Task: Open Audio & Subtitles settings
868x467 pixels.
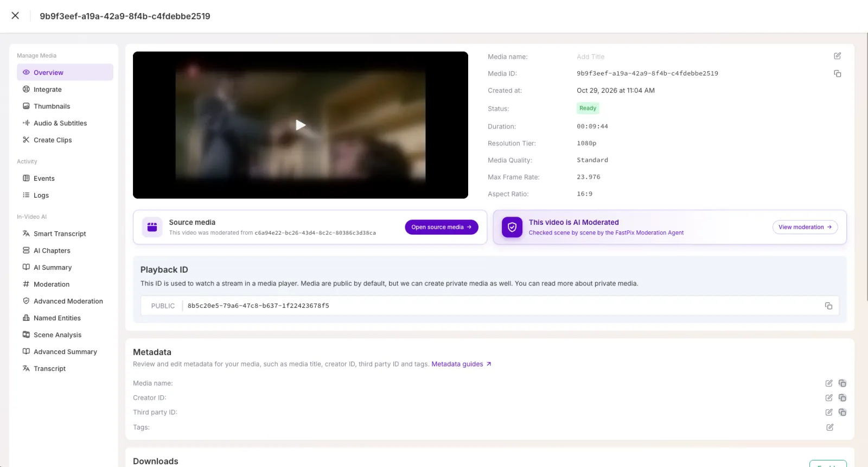Action: (65, 123)
